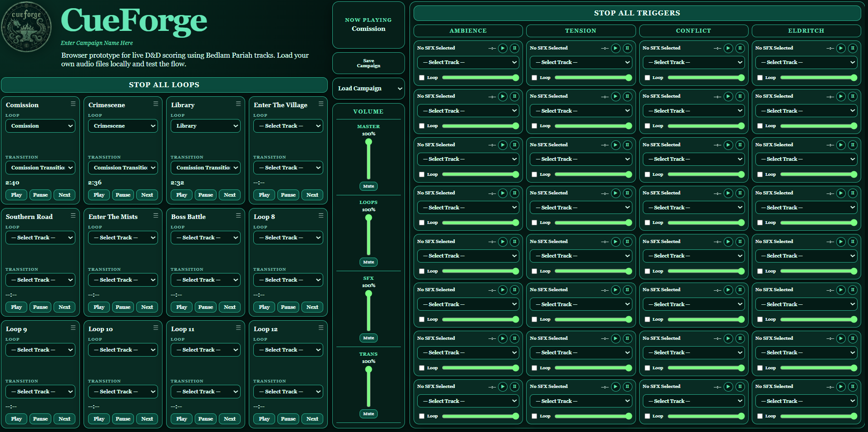Open Comission card's loop track dropdown
Image resolution: width=868 pixels, height=432 pixels.
pyautogui.click(x=40, y=126)
